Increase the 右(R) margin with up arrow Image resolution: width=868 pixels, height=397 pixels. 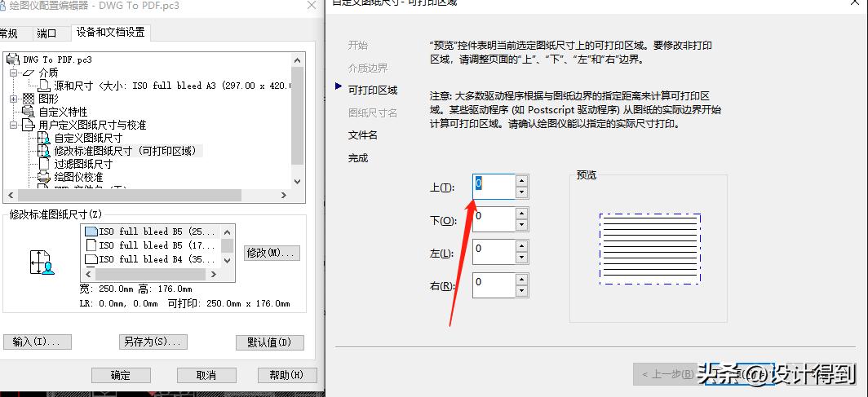(x=521, y=280)
